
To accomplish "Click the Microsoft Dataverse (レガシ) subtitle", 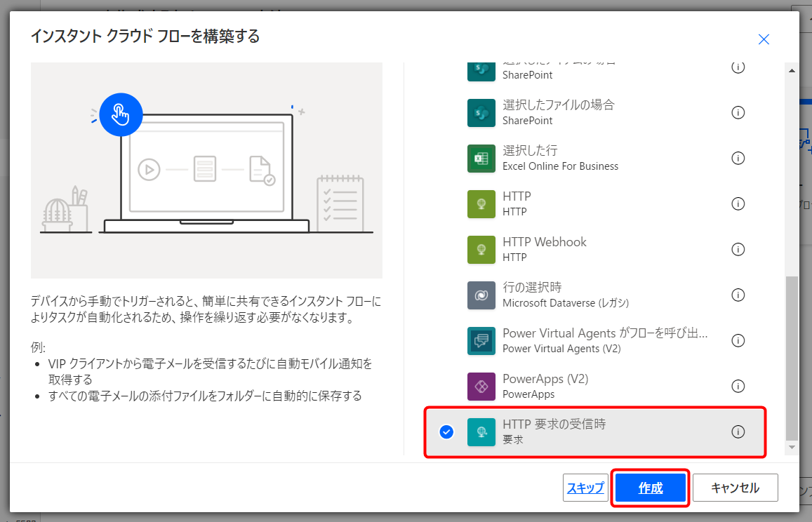I will [x=566, y=303].
